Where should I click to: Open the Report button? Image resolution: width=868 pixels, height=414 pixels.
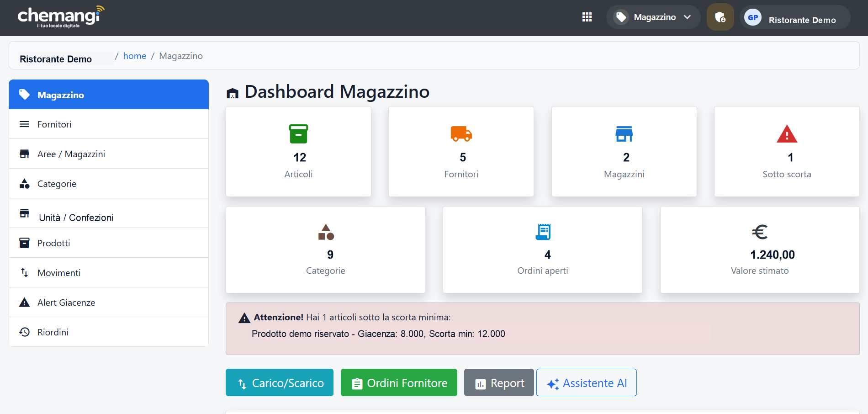(x=499, y=382)
